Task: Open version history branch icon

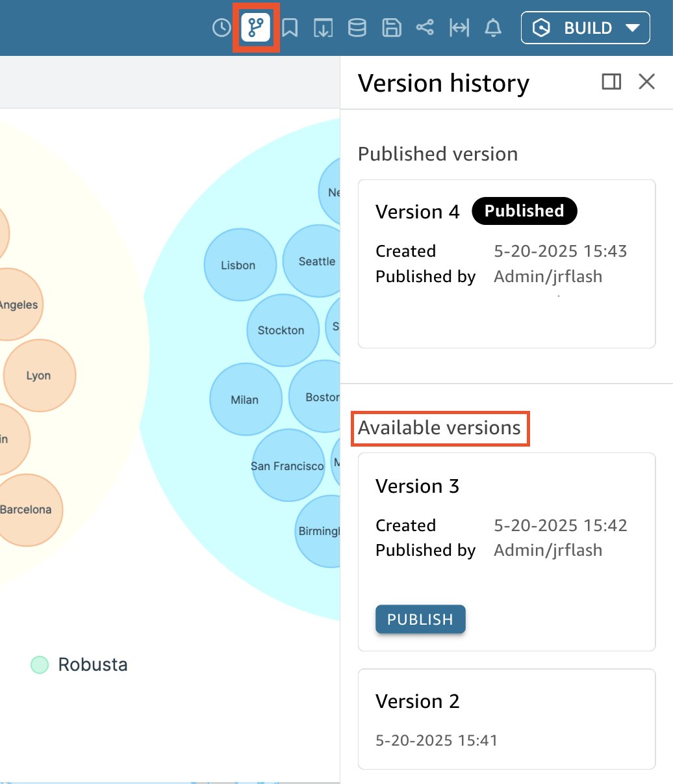Action: [256, 28]
